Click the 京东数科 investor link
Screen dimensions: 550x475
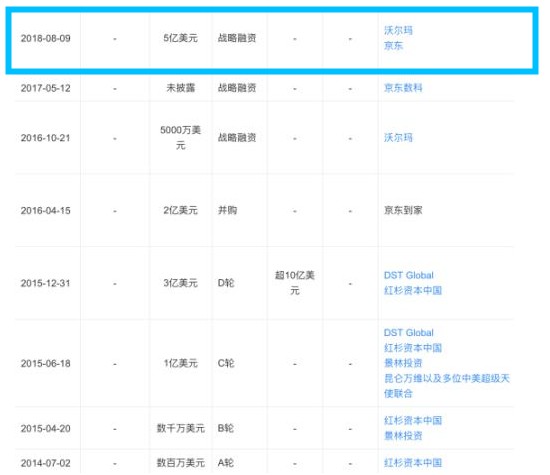coord(403,88)
